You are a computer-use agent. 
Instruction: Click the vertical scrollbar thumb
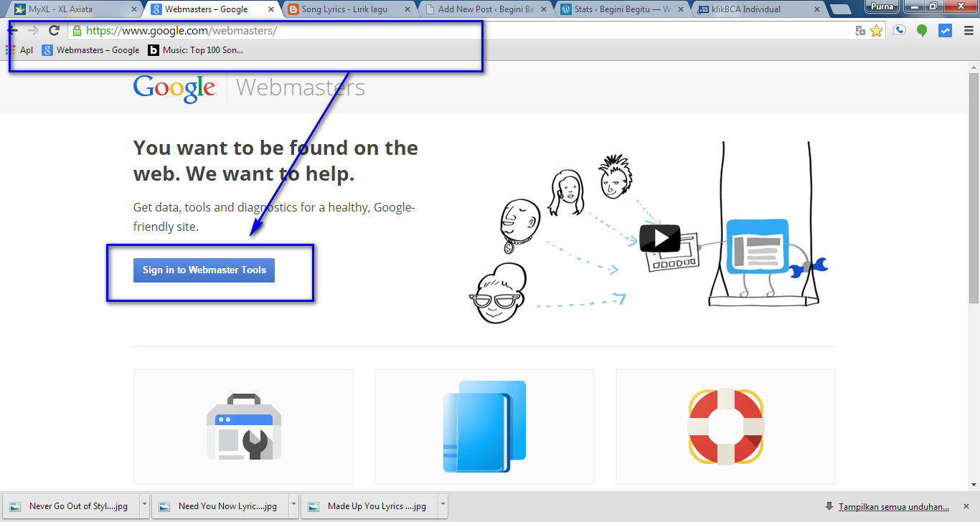point(974,186)
